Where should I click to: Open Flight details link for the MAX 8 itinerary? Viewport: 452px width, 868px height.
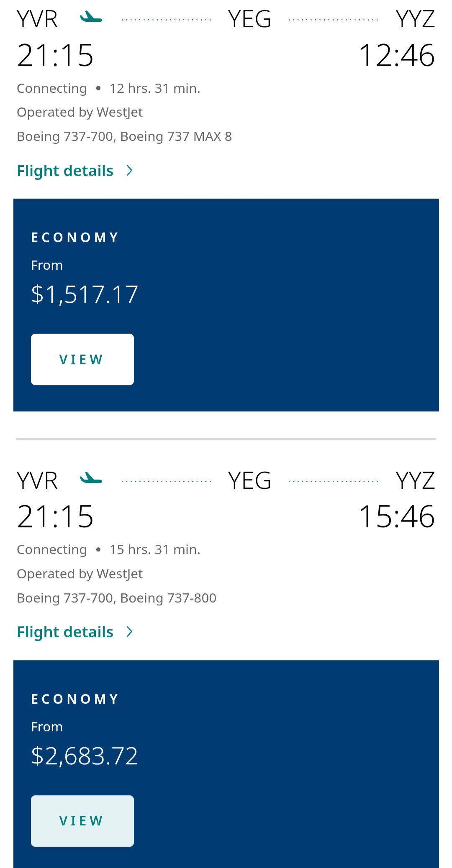click(x=65, y=171)
